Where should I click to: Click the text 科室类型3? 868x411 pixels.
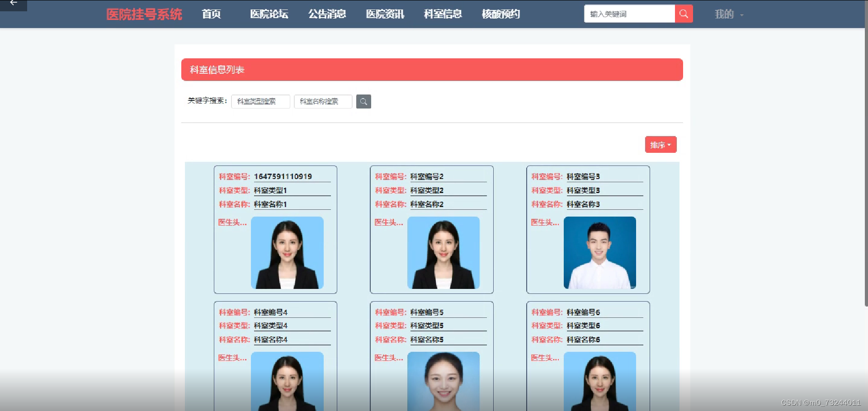click(583, 190)
